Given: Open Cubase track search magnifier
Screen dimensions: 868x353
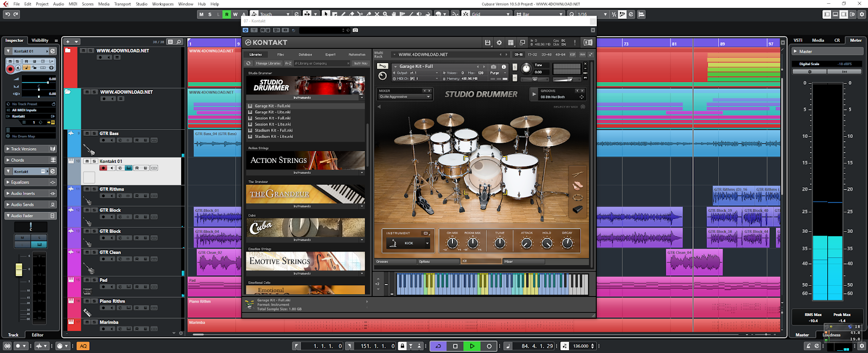Looking at the screenshot, I should pyautogui.click(x=178, y=41).
